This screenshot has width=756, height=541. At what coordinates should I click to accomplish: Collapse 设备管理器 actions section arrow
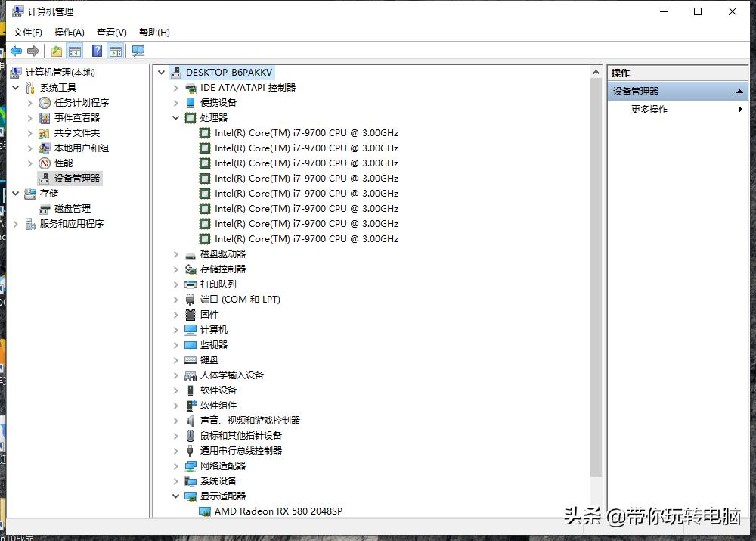(x=739, y=92)
